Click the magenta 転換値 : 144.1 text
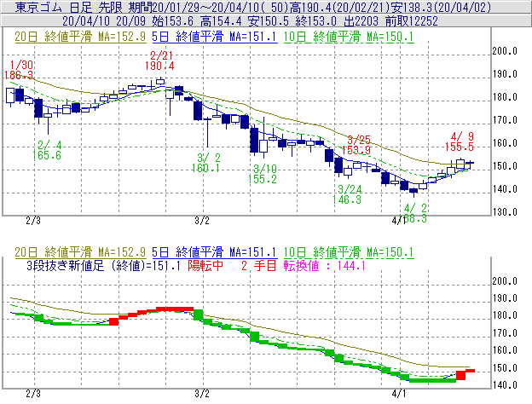The image size is (532, 404). (324, 266)
